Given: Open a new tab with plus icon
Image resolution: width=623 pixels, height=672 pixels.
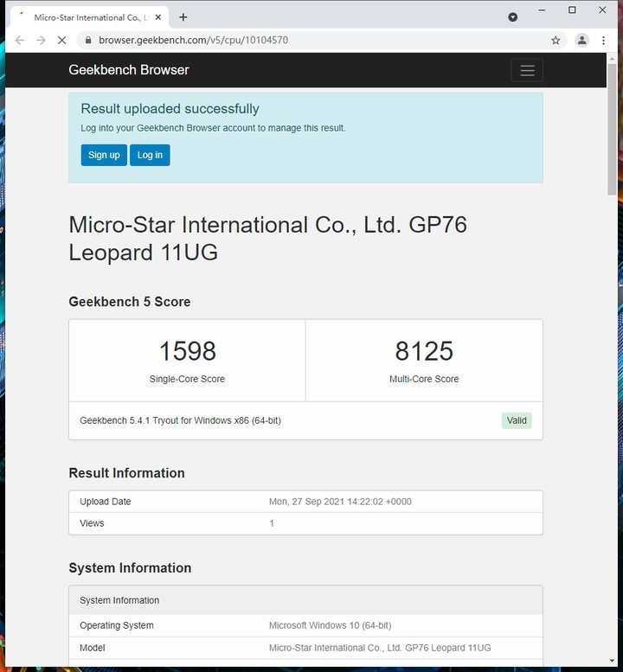Looking at the screenshot, I should coord(183,17).
